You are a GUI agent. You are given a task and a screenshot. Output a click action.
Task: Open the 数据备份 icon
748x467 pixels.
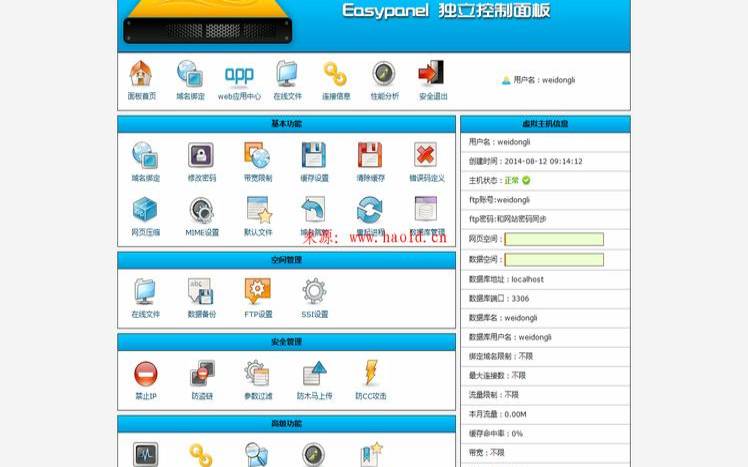201,291
